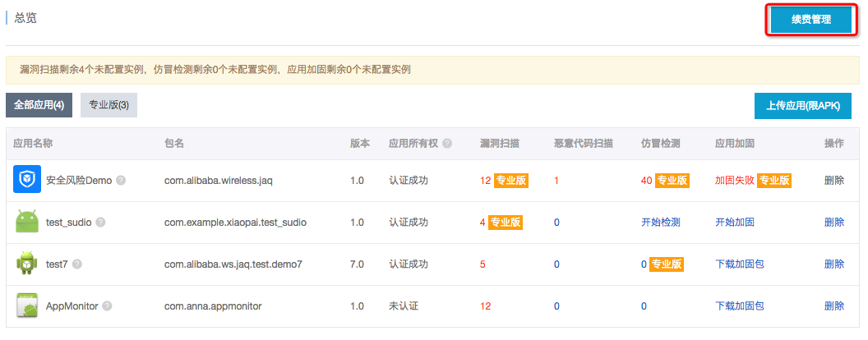868x340 pixels.
Task: Click 开始加固 for test_sudio
Action: tap(735, 223)
